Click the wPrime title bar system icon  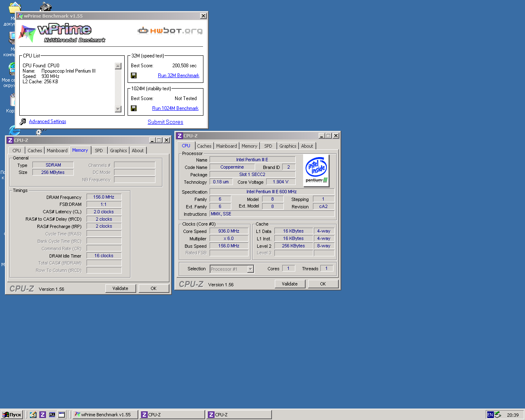point(20,16)
